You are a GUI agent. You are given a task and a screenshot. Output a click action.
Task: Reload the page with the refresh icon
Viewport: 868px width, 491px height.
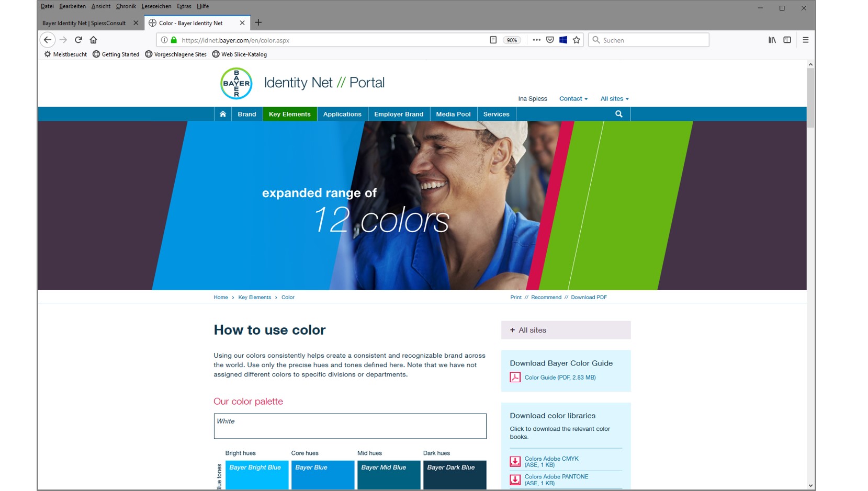(x=78, y=40)
